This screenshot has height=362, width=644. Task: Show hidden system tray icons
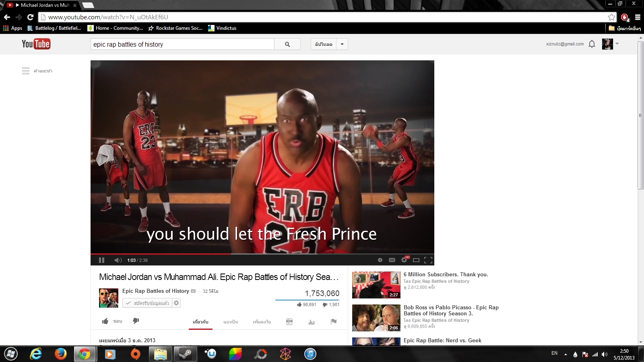pyautogui.click(x=566, y=354)
